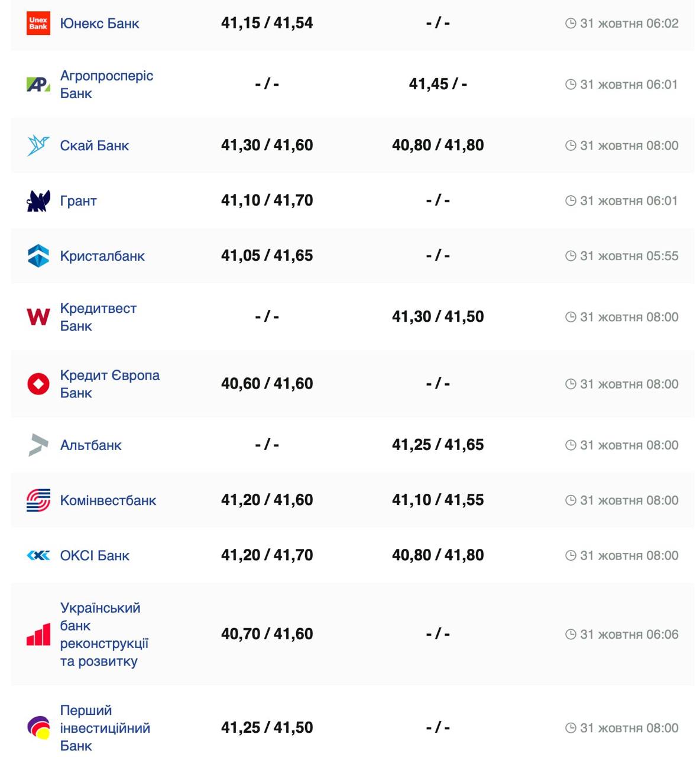This screenshot has width=700, height=757.
Task: Click the Кристалбанк blue diamond logo
Action: [x=38, y=256]
